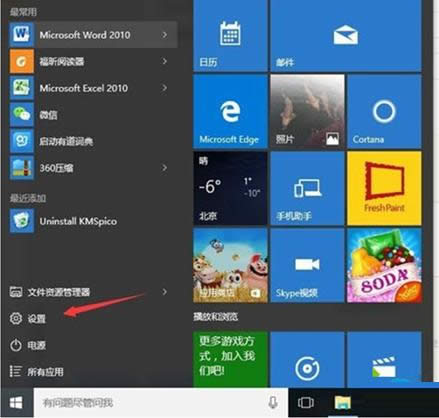Open the Cortana tile
The width and height of the screenshot is (439, 418).
click(x=384, y=111)
